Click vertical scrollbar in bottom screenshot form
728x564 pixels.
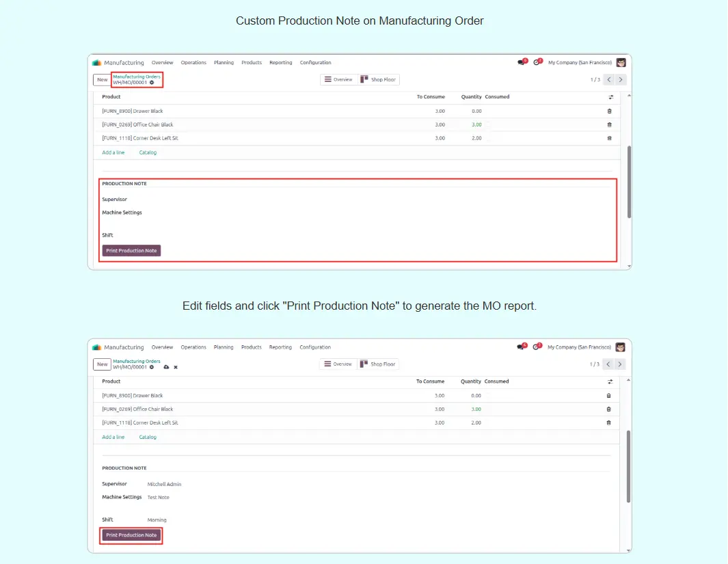click(x=629, y=465)
